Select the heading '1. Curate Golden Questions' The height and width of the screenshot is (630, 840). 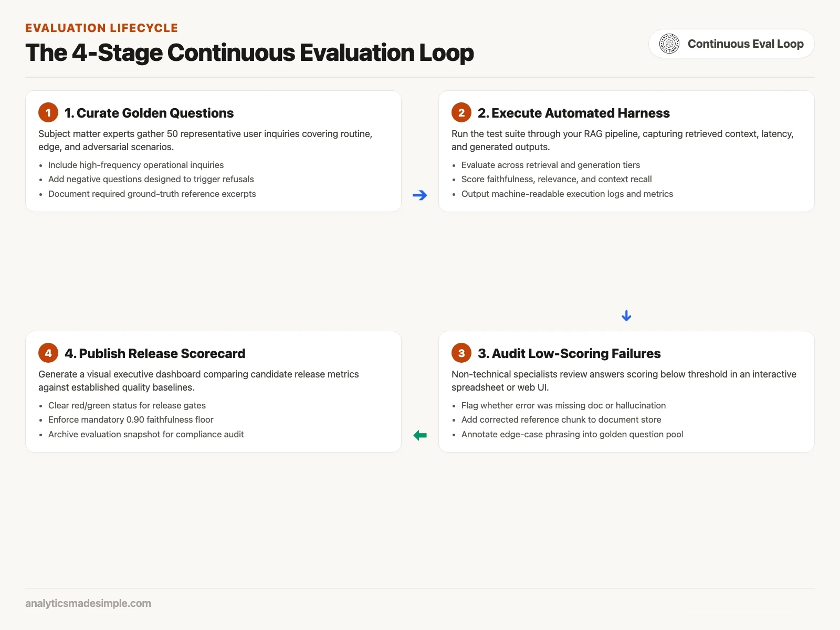point(149,113)
